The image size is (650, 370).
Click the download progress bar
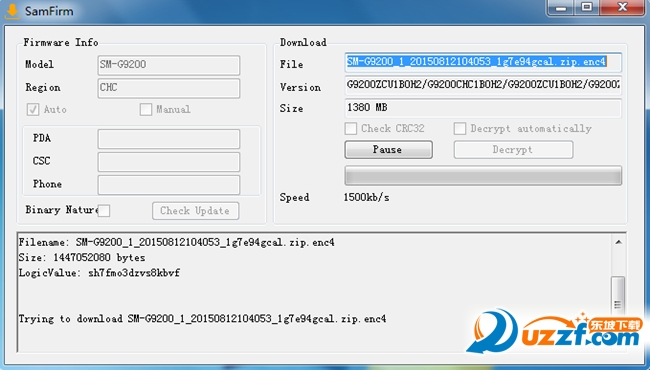tap(483, 176)
